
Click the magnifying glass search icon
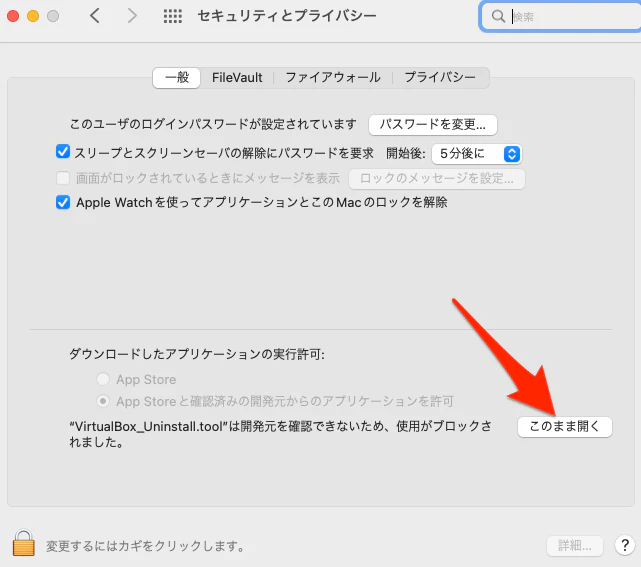click(x=498, y=16)
